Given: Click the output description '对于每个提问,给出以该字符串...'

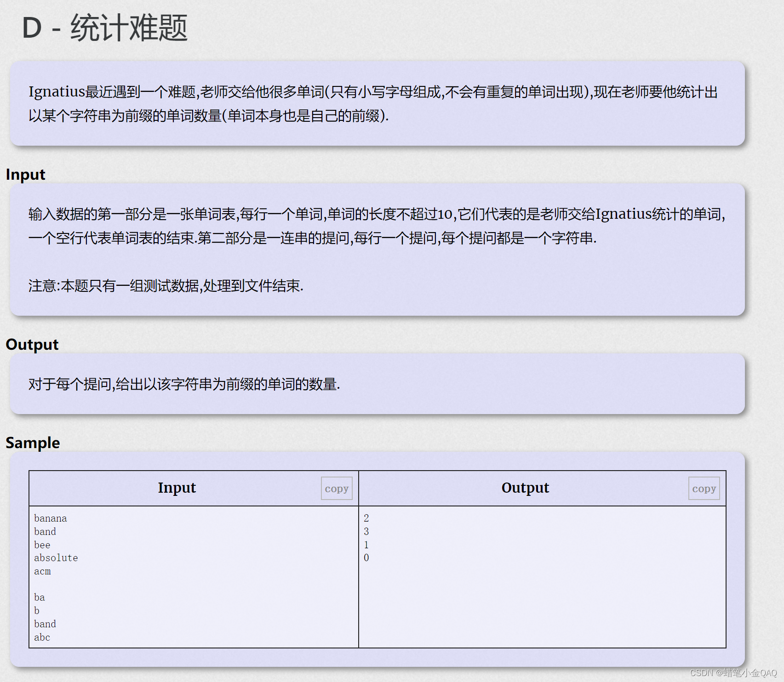Looking at the screenshot, I should (x=184, y=384).
